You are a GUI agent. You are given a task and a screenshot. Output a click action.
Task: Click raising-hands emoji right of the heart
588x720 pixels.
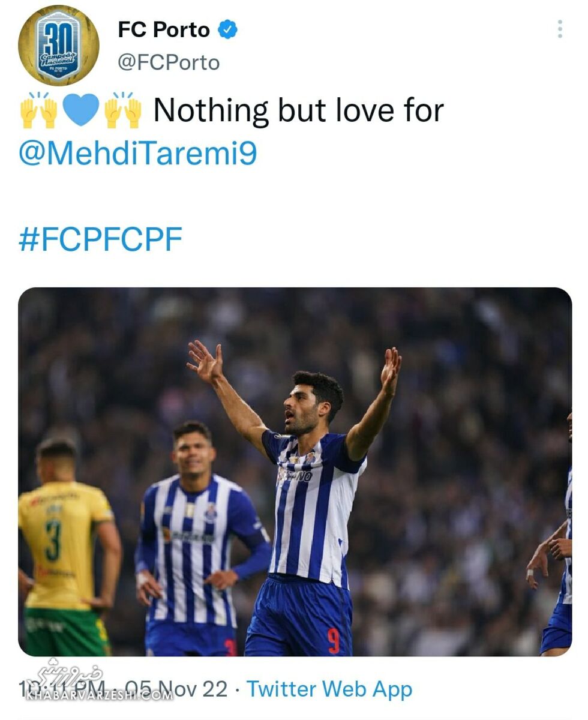coord(123,110)
